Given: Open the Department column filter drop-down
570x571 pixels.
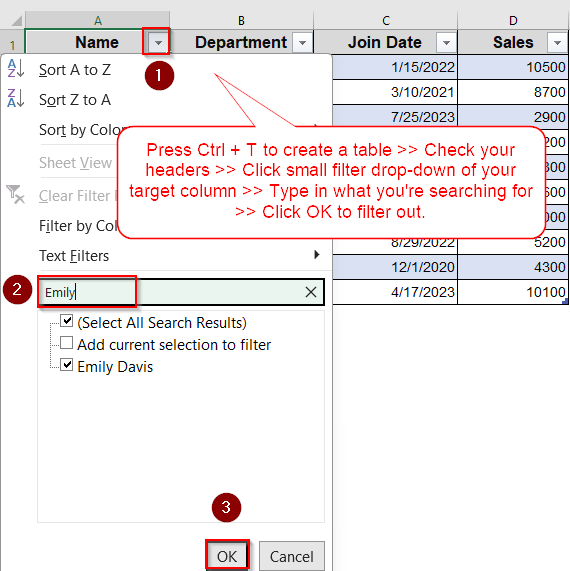Looking at the screenshot, I should point(302,43).
